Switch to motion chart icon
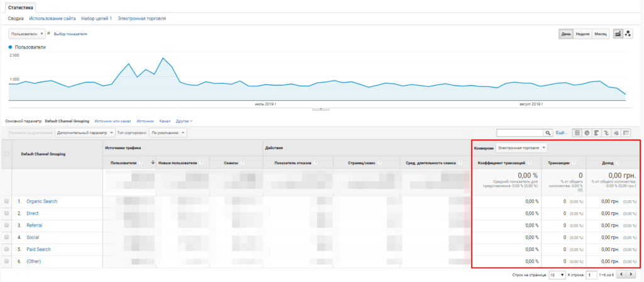 tap(627, 33)
